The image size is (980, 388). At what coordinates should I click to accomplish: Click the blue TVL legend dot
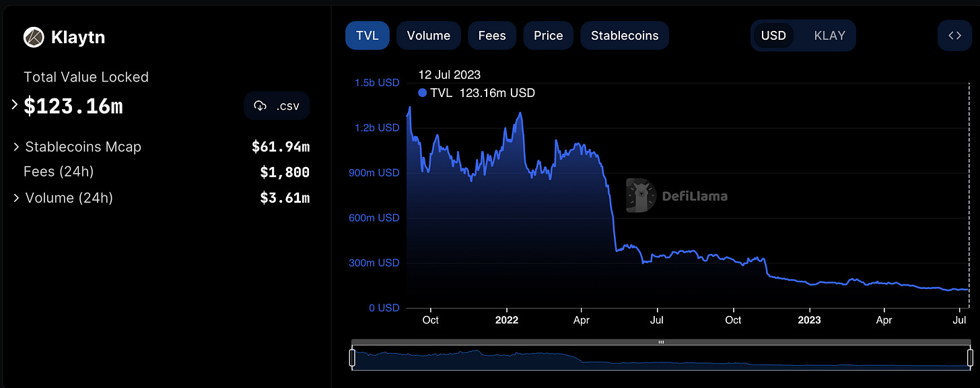pos(422,93)
